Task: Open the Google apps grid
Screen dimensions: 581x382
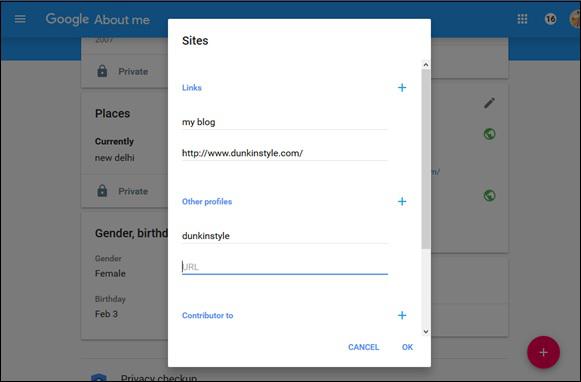Action: tap(522, 19)
